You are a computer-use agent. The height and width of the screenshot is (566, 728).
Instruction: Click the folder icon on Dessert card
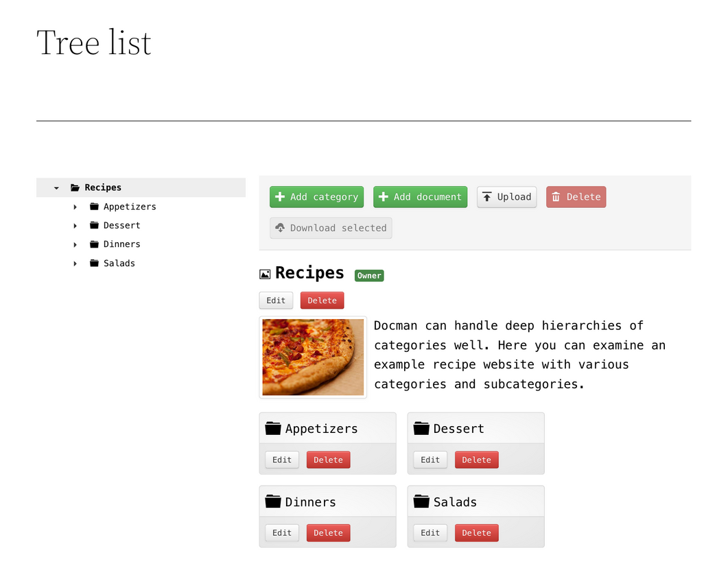421,428
